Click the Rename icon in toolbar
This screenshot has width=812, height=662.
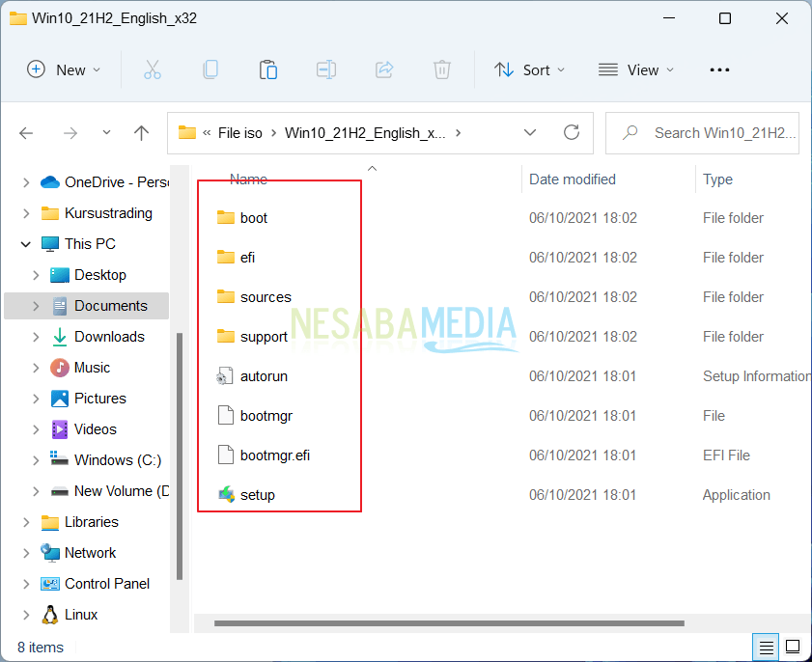pos(326,69)
